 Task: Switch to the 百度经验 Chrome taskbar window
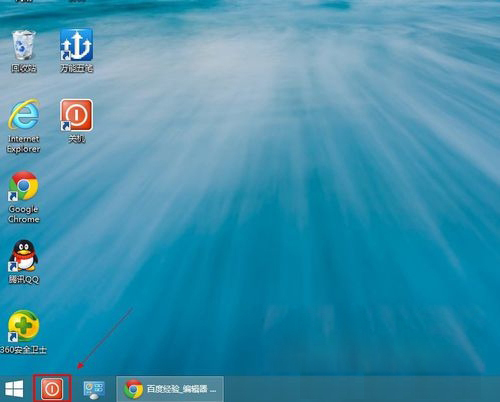(x=170, y=389)
